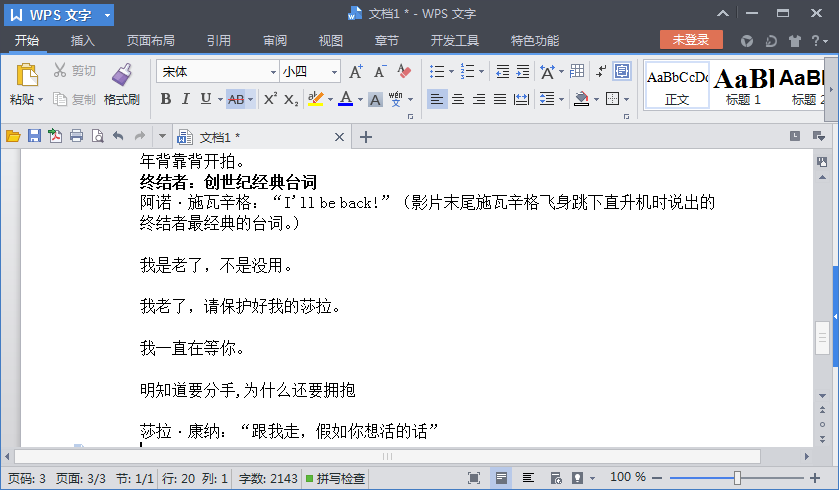Click the Save icon in quick access toolbar
Screen dimensions: 839x490
[x=34, y=137]
